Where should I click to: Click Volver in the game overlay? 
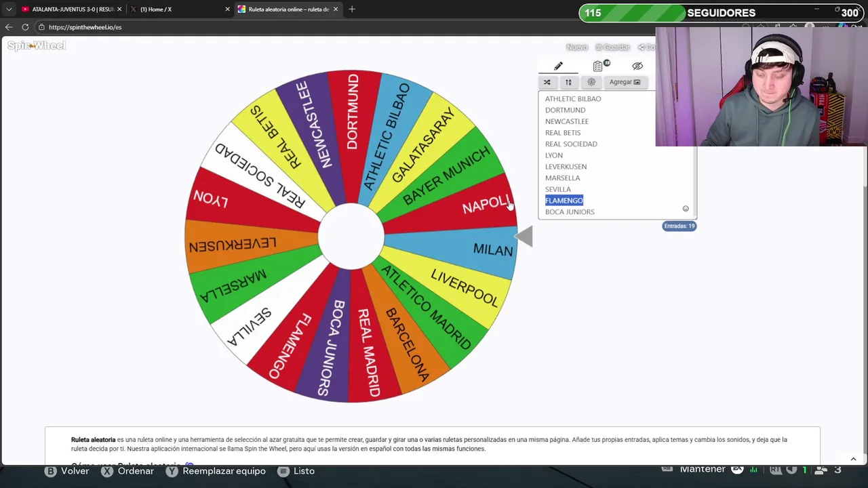(x=67, y=470)
